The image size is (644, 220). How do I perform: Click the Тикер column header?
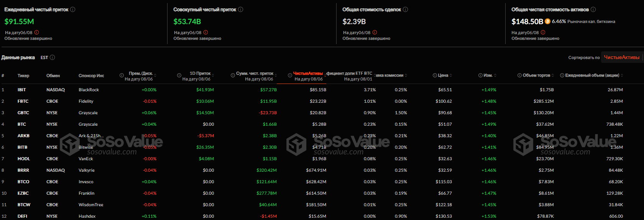(23, 76)
